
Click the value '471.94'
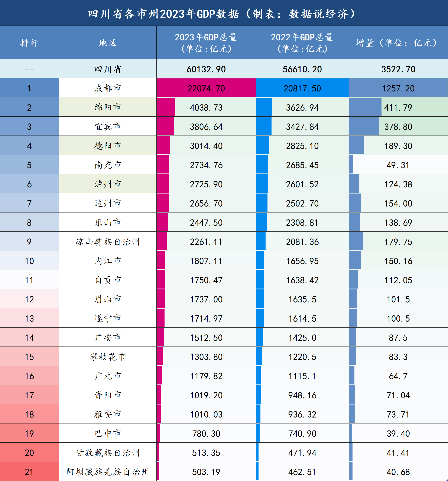[302, 453]
